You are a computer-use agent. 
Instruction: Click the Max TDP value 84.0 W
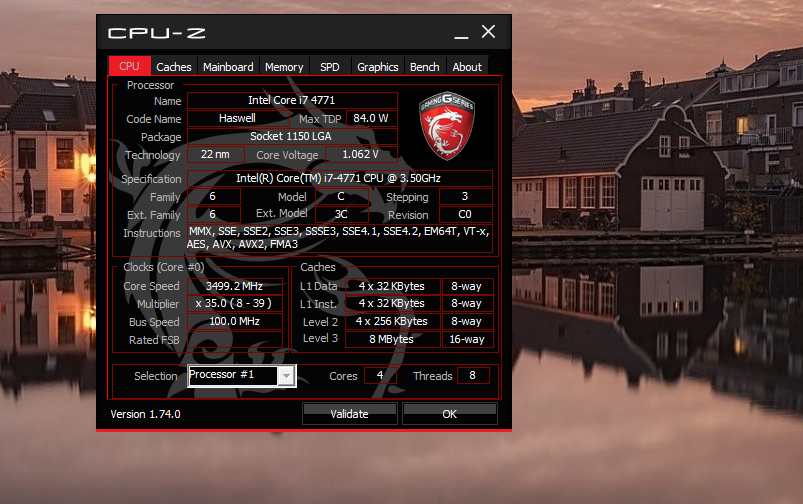pos(371,118)
